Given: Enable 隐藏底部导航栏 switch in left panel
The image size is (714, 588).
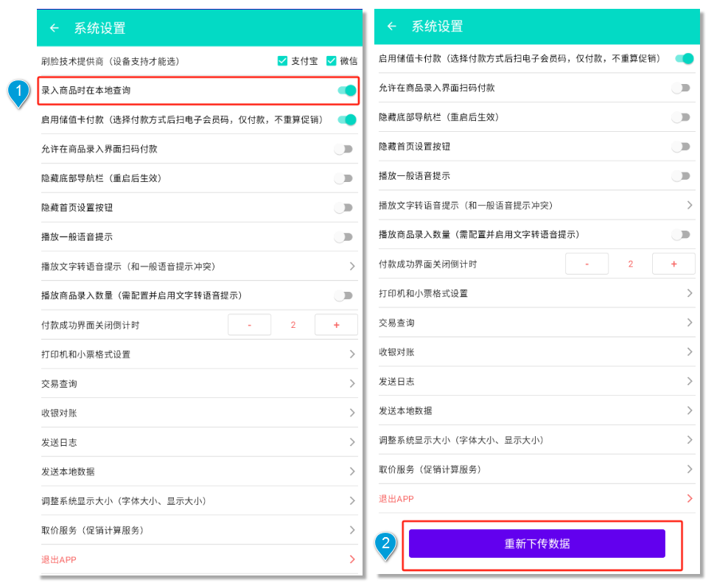Looking at the screenshot, I should click(x=343, y=178).
